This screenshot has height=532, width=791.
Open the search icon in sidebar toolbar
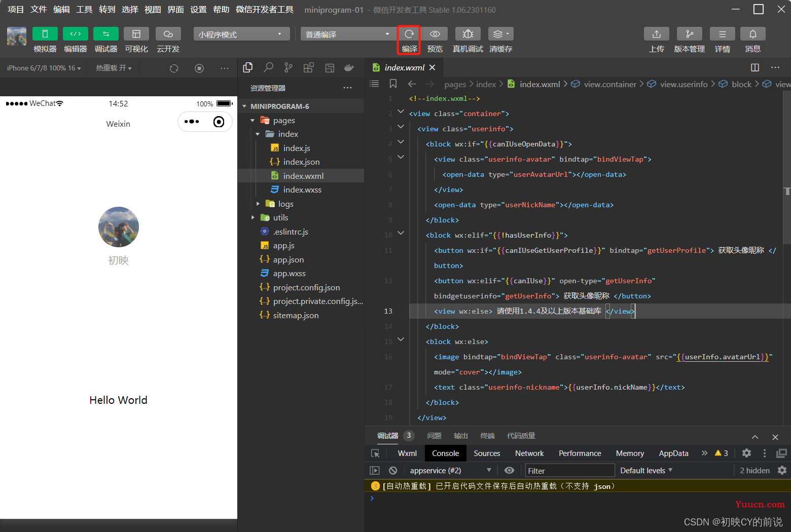click(x=268, y=67)
